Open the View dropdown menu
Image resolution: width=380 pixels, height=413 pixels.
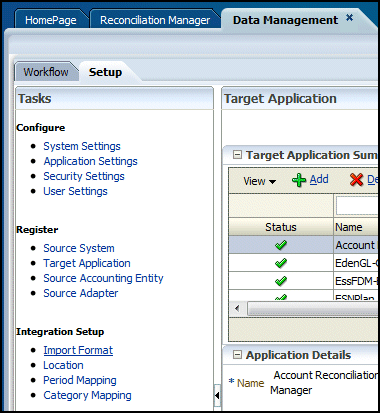[260, 181]
